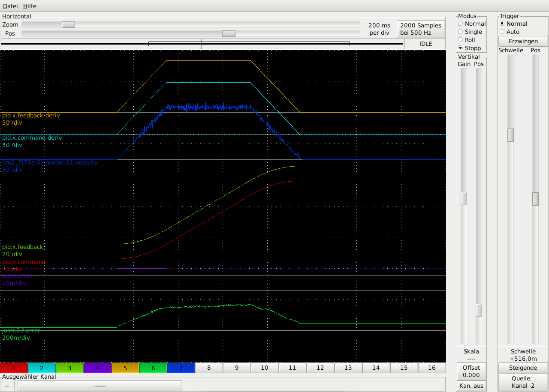549x392 pixels.
Task: Click the Schwelle +516,0m threshold readout
Action: pyautogui.click(x=523, y=355)
